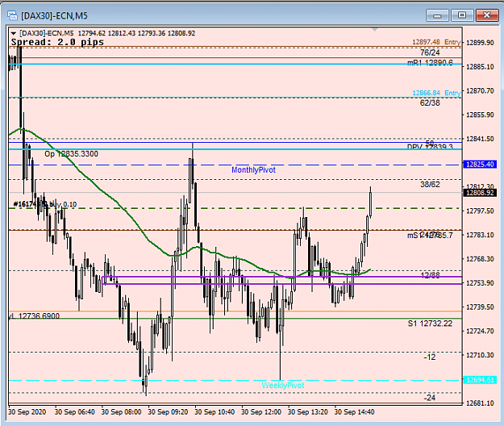Screen dimensions: 504x426
Task: Click the blue 12825.40 price tag
Action: (x=480, y=165)
